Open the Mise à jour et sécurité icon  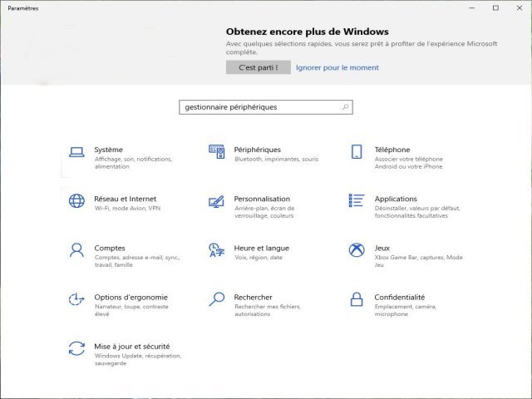tap(76, 348)
